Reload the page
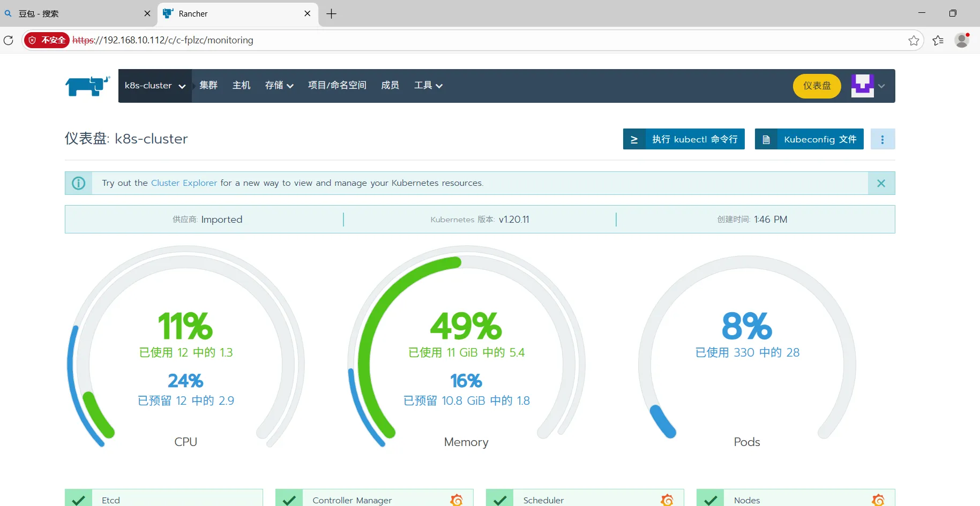 coord(9,40)
